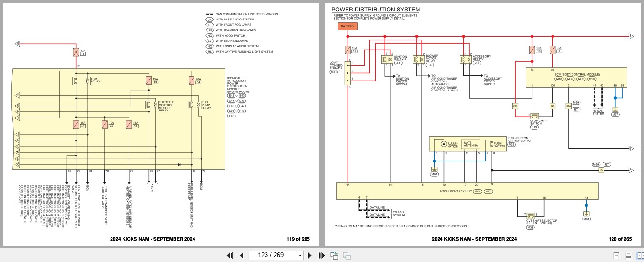This screenshot has width=644, height=262.
Task: Click the CVT shift selector switch symbol
Action: tap(530, 215)
